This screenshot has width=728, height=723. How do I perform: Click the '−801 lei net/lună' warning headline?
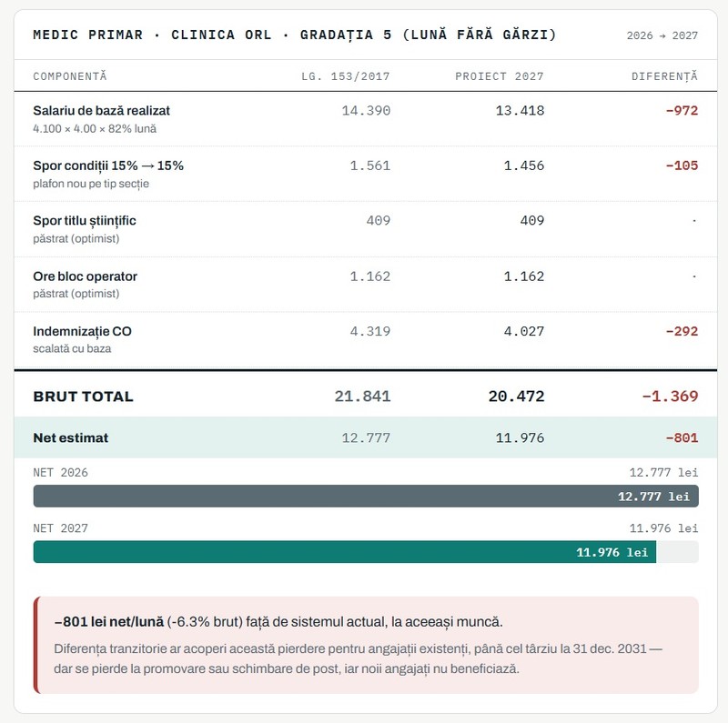coord(108,622)
